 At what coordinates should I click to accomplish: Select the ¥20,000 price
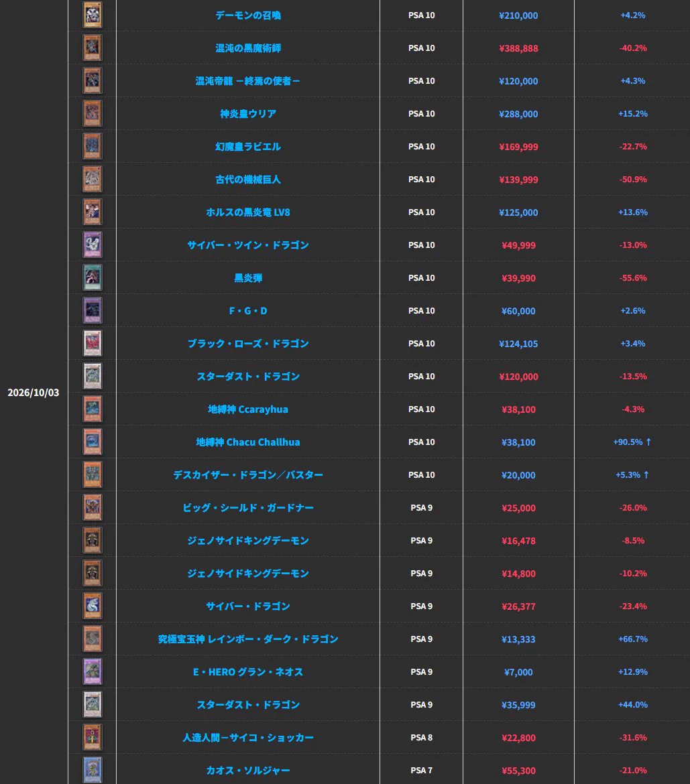tap(518, 476)
